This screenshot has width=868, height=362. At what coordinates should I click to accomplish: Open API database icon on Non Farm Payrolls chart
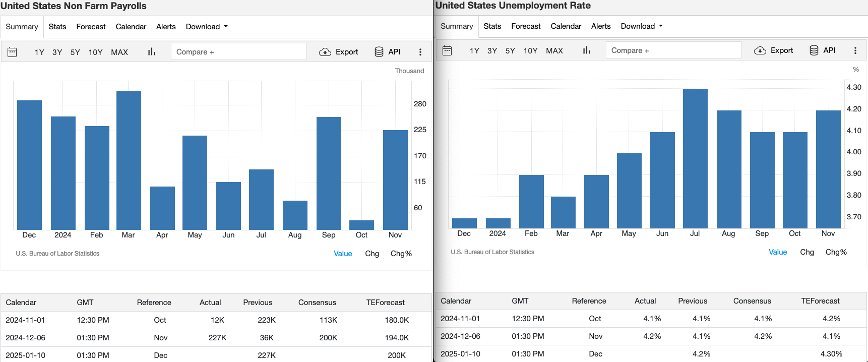tap(379, 52)
